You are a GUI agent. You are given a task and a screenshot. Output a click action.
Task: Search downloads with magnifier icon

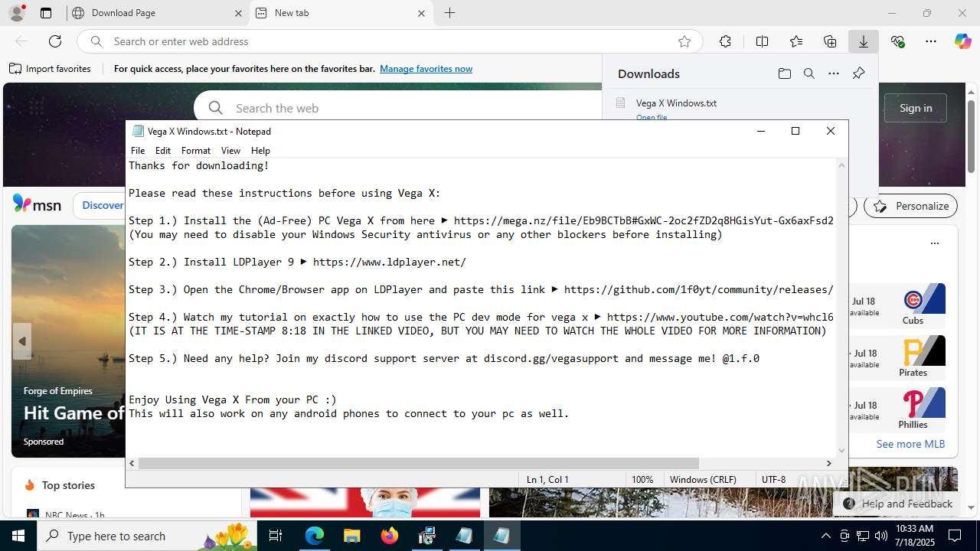tap(808, 73)
